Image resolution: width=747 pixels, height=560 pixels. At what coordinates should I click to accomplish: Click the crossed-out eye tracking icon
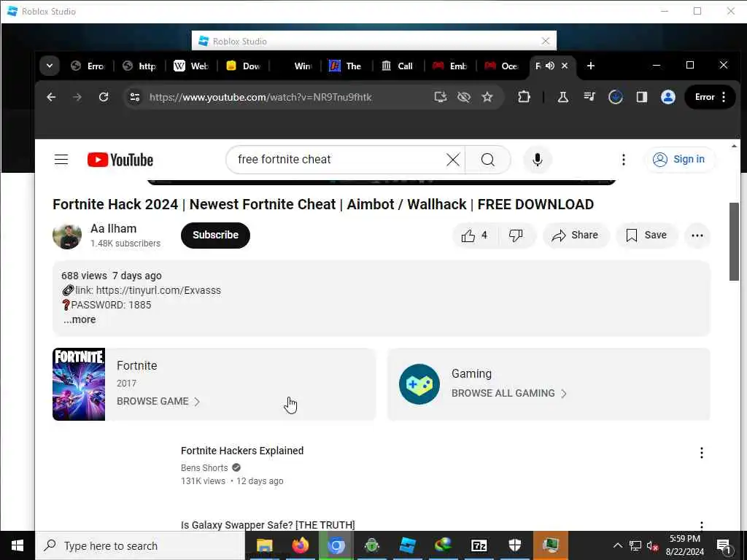tap(463, 97)
